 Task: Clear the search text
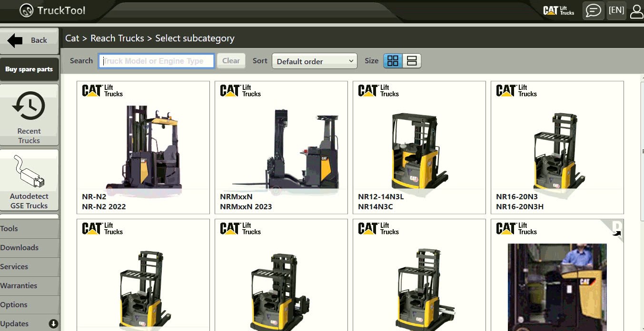pyautogui.click(x=231, y=61)
